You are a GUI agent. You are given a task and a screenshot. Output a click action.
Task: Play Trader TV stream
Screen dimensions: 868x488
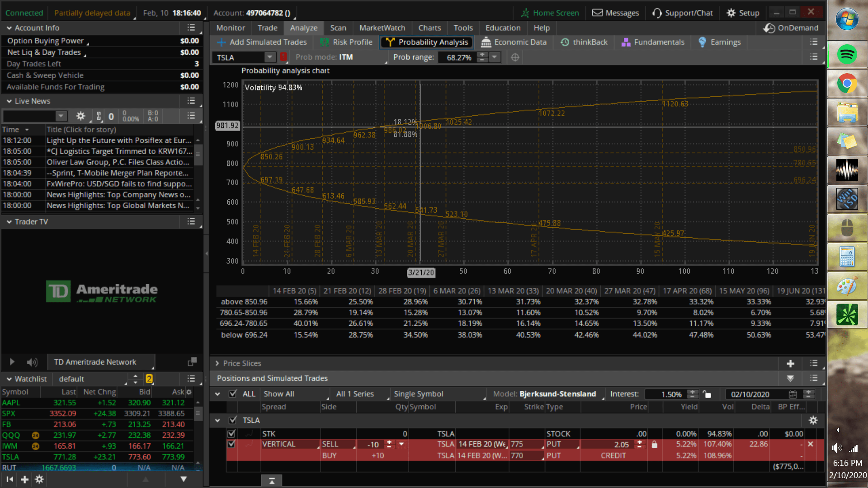tap(12, 362)
